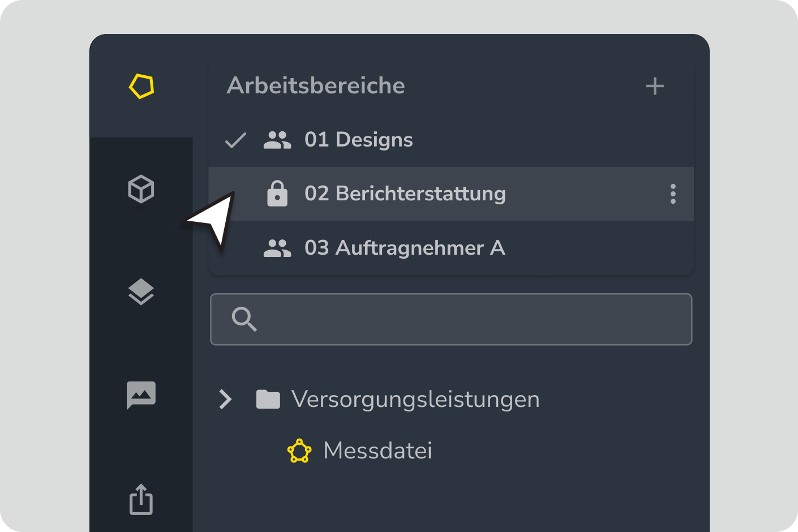
Task: Open the image comments sidebar icon
Action: pos(141,395)
